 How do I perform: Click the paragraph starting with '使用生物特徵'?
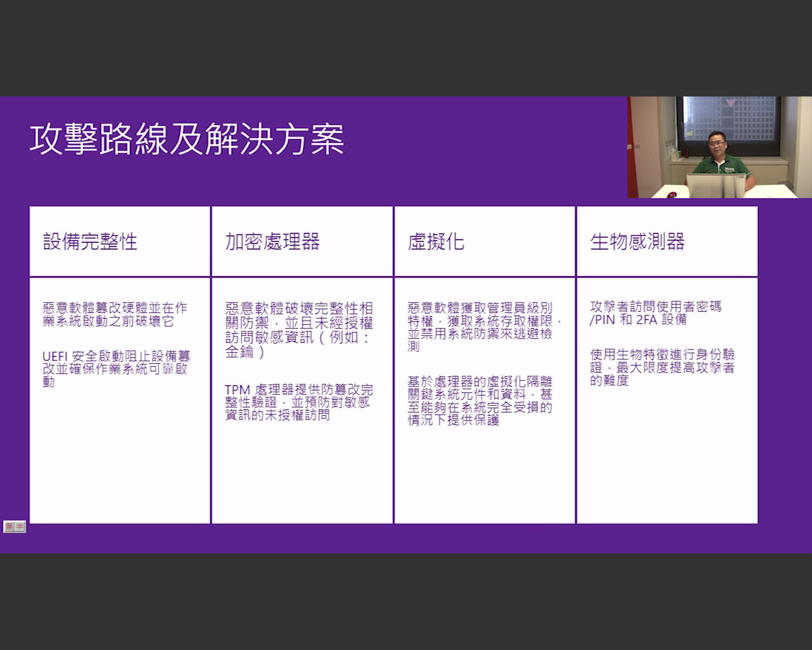coord(662,368)
